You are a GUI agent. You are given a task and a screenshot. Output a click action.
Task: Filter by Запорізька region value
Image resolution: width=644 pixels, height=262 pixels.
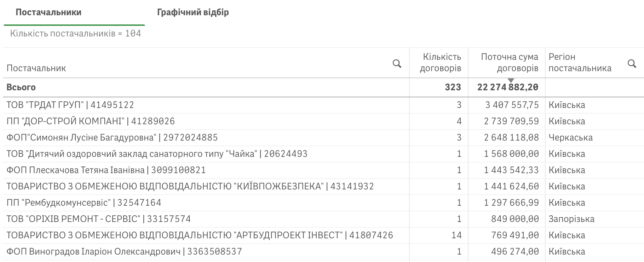tap(571, 219)
